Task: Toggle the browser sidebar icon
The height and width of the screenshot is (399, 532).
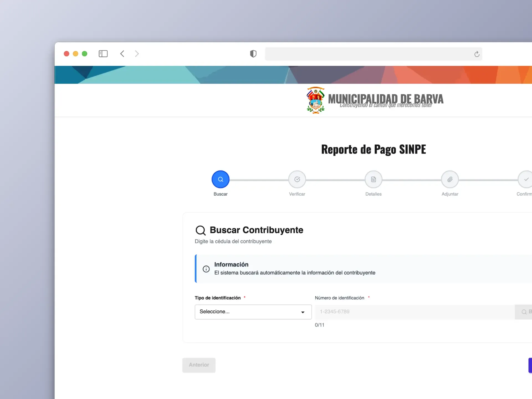Action: [103, 53]
